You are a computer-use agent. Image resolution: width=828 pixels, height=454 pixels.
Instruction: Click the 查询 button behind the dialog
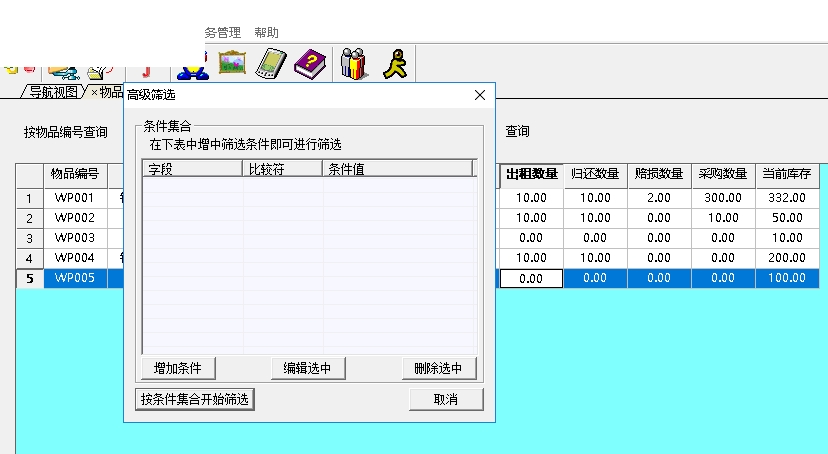point(517,131)
